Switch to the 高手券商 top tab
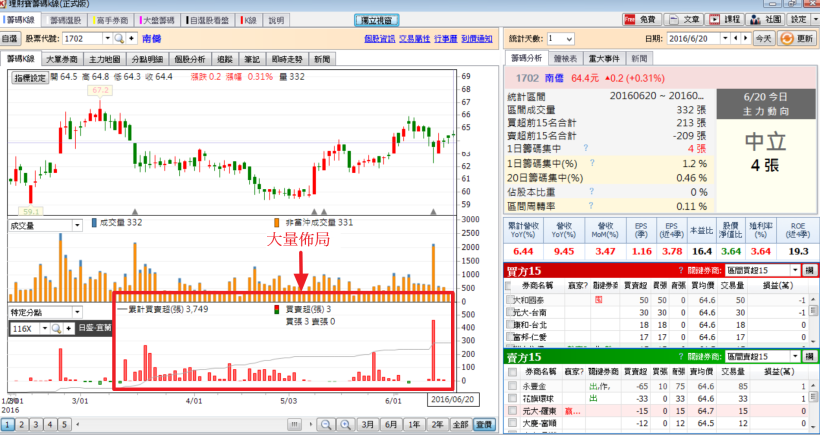This screenshot has height=435, width=820. pyautogui.click(x=111, y=20)
